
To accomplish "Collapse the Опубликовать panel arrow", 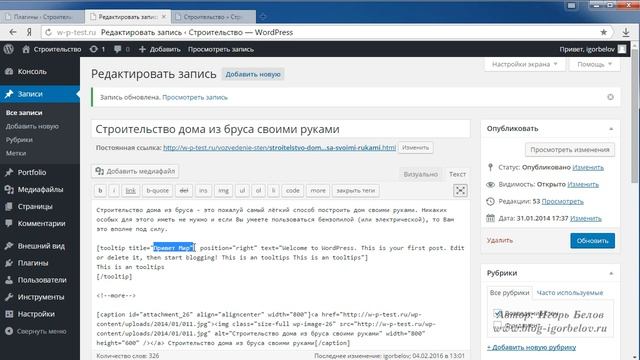I will click(x=611, y=129).
